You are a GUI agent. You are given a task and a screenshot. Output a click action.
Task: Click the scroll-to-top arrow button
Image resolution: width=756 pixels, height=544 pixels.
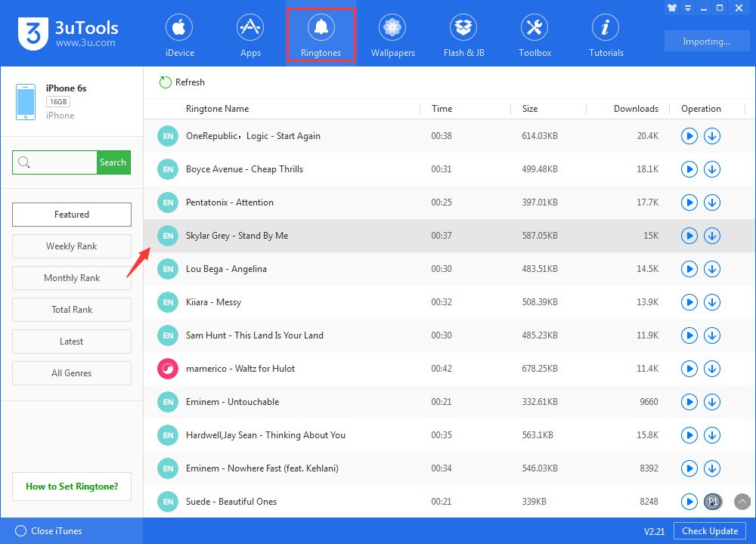coord(742,502)
